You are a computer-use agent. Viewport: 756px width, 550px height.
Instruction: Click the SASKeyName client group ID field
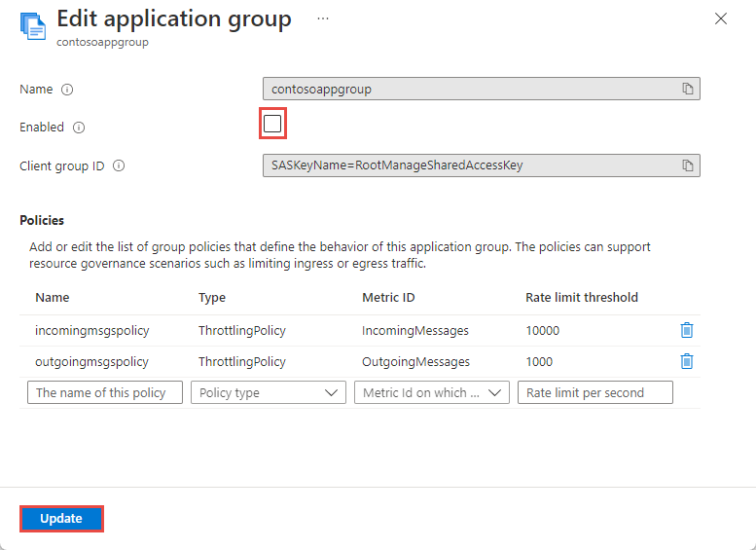pyautogui.click(x=482, y=165)
